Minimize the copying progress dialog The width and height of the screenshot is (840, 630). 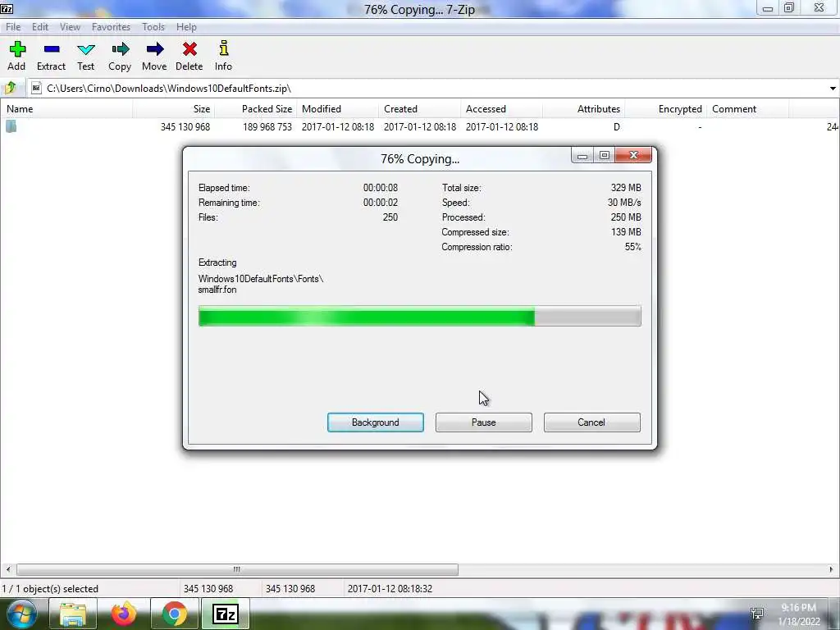582,155
